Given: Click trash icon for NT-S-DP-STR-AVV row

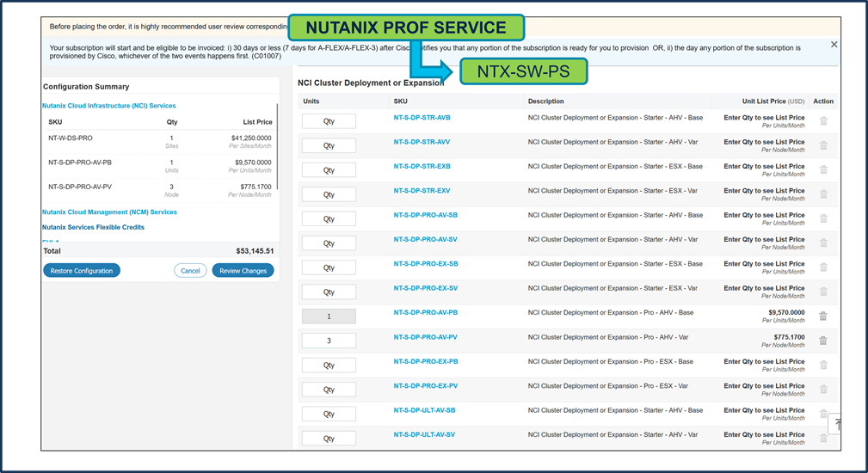Looking at the screenshot, I should [x=824, y=145].
